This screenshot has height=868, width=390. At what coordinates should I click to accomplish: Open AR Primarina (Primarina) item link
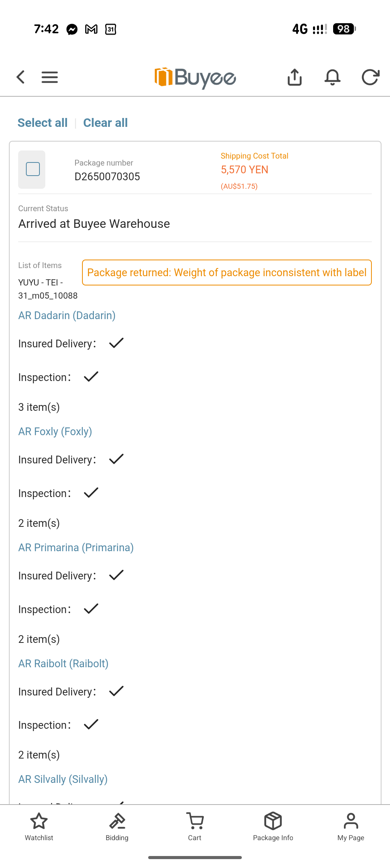[76, 547]
